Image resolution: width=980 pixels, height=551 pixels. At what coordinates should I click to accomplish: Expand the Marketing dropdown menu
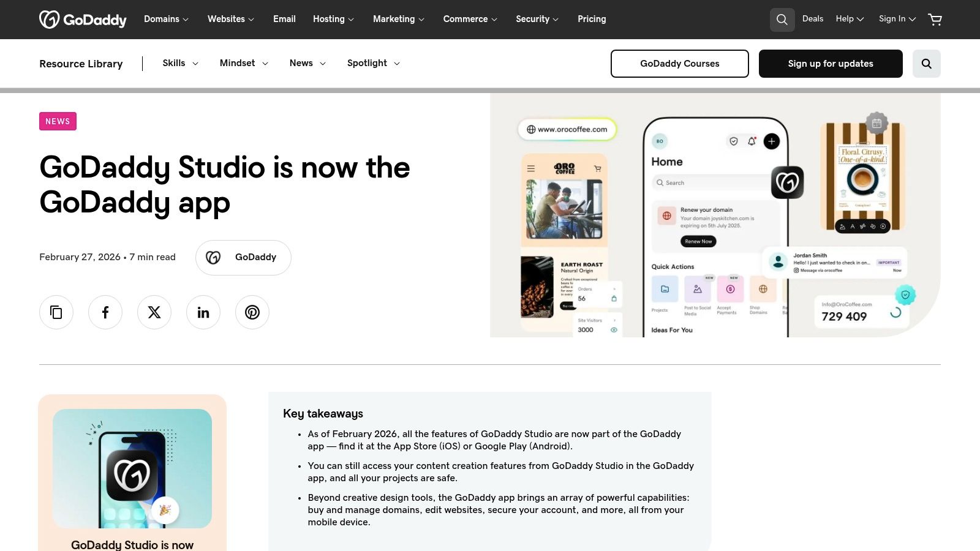[399, 19]
